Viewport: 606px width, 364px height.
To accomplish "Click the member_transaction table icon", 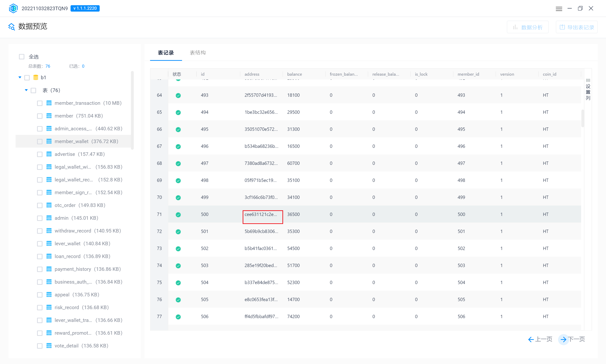I will [49, 103].
